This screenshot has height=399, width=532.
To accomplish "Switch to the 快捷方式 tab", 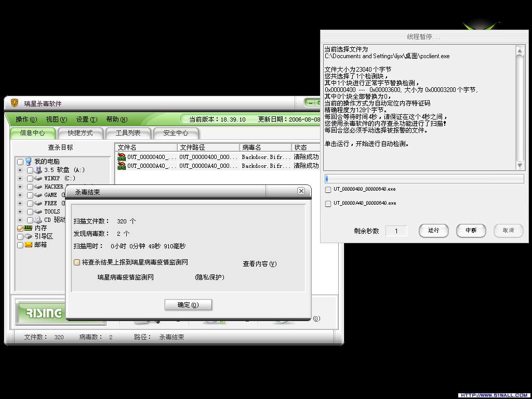I will [80, 133].
